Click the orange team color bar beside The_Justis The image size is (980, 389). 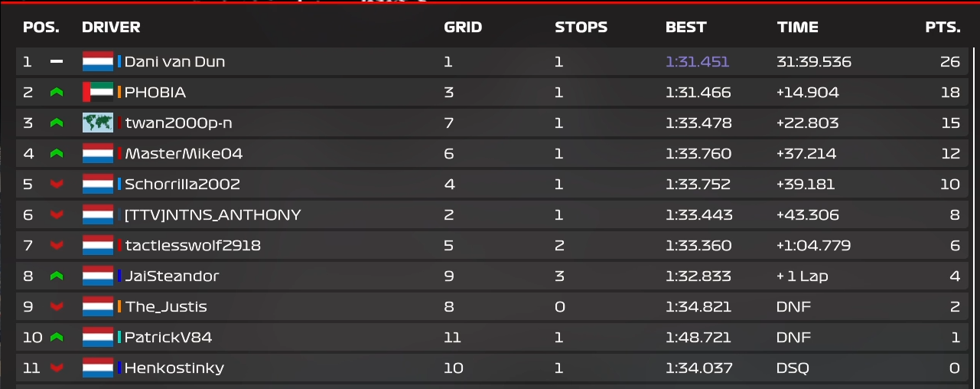(119, 306)
